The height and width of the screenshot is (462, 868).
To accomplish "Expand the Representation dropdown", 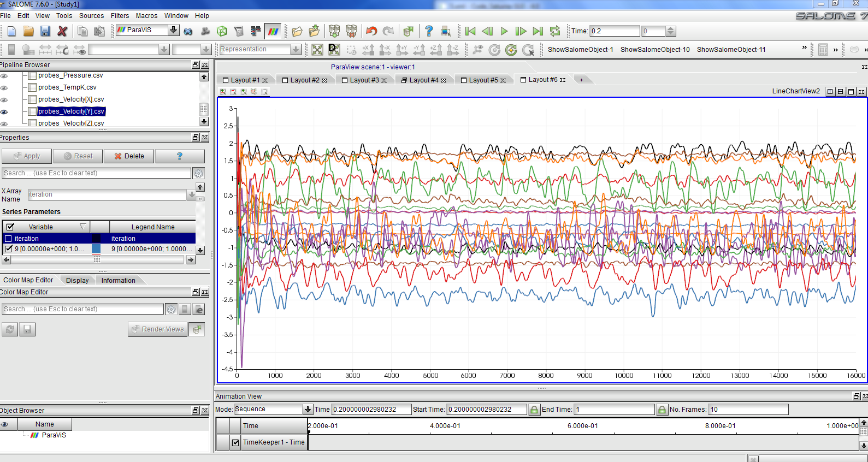I will point(296,50).
